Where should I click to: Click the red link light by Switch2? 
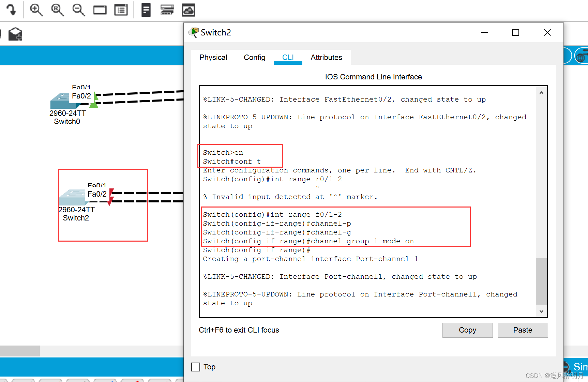(111, 197)
